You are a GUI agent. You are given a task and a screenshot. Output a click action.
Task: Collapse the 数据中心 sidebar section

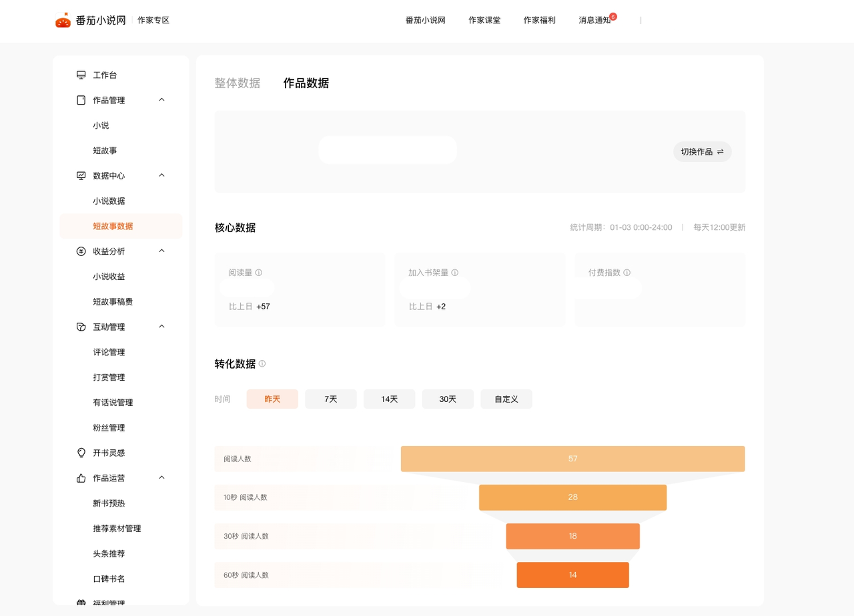[161, 175]
